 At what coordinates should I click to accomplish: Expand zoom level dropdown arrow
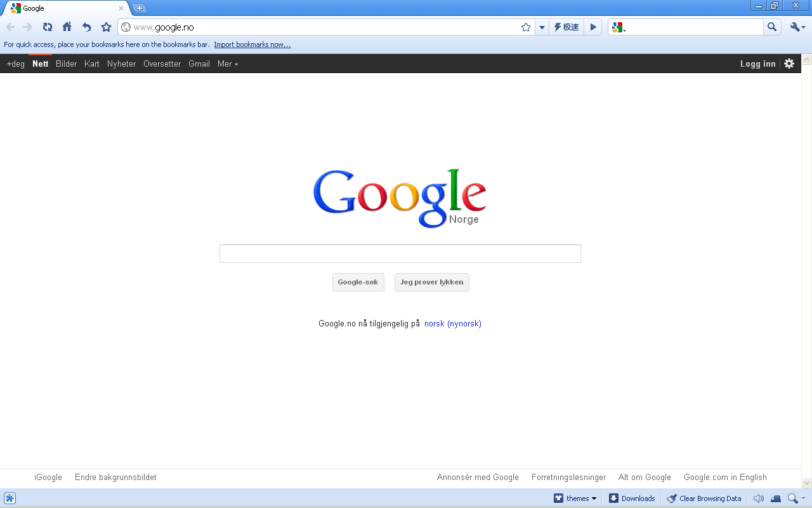point(804,498)
